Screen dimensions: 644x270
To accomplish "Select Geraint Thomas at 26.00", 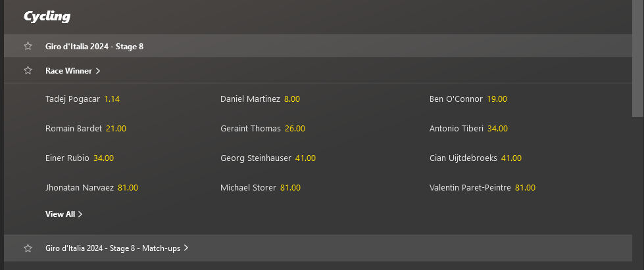I will (x=295, y=129).
